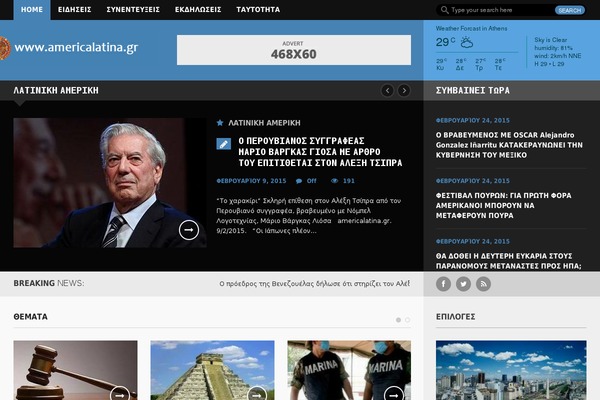Click the ΘΕΜΑΤΑ section heading
The width and height of the screenshot is (600, 400).
coord(31,317)
